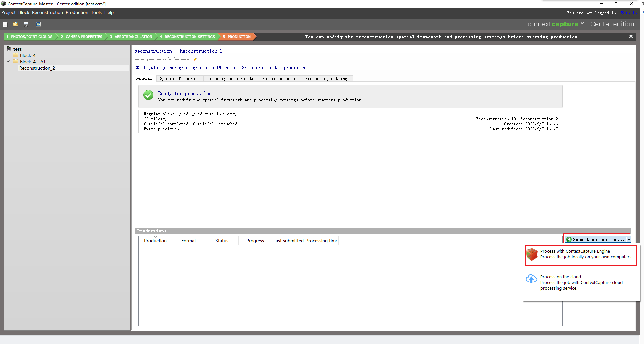This screenshot has height=344, width=644.
Task: Open the Project menu
Action: tap(8, 12)
